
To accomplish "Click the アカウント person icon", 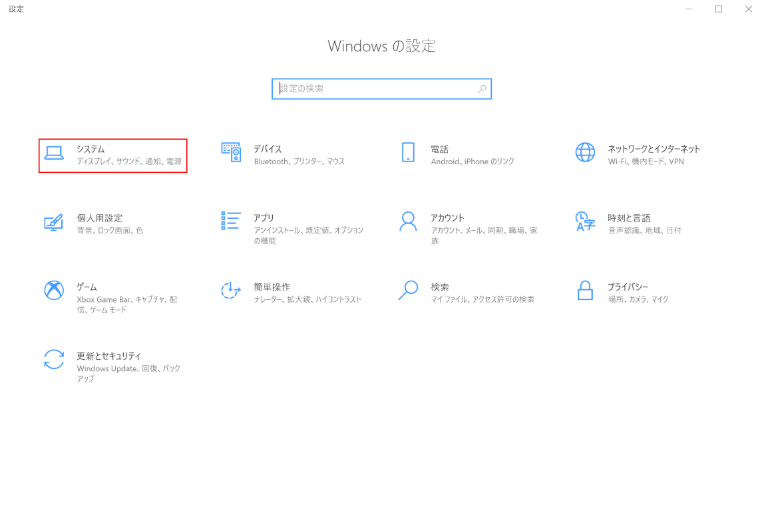I will click(x=408, y=221).
